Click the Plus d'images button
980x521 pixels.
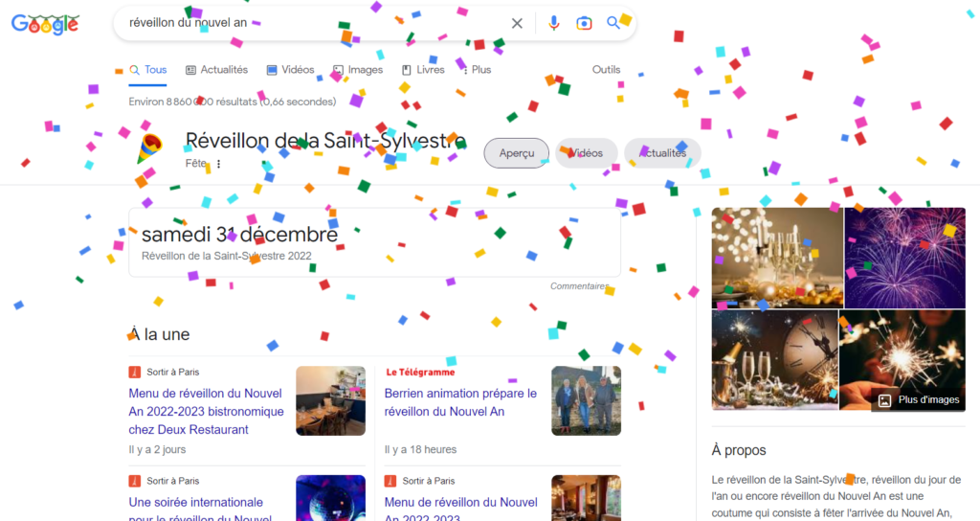tap(919, 399)
